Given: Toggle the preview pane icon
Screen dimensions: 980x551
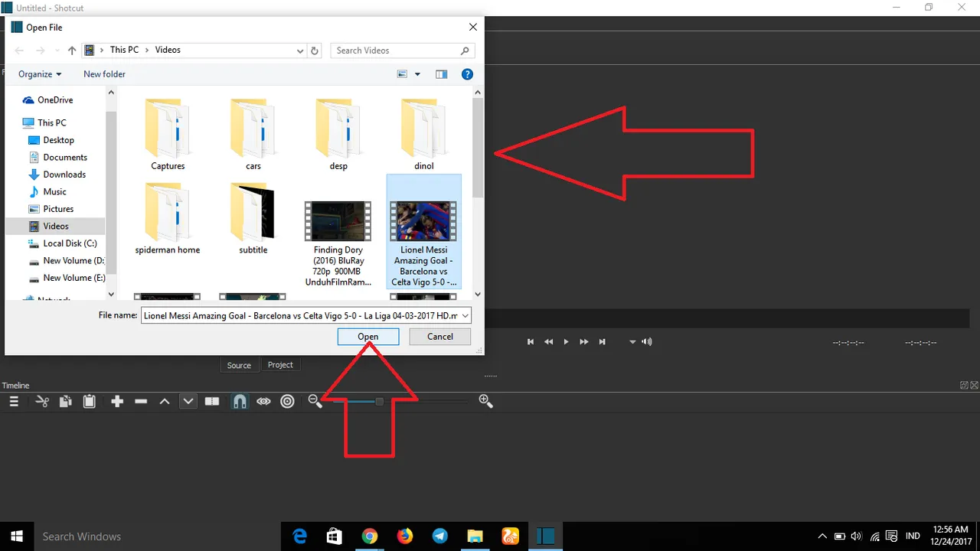Looking at the screenshot, I should click(x=441, y=74).
